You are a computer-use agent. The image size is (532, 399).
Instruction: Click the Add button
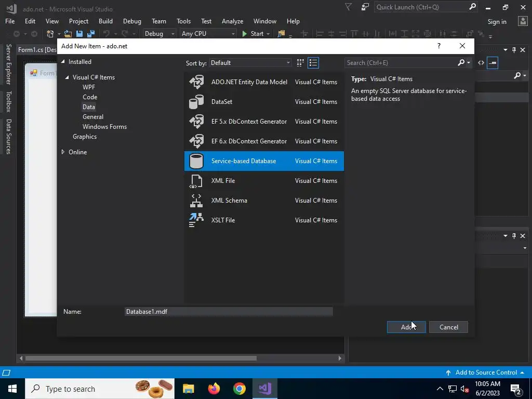click(x=406, y=327)
